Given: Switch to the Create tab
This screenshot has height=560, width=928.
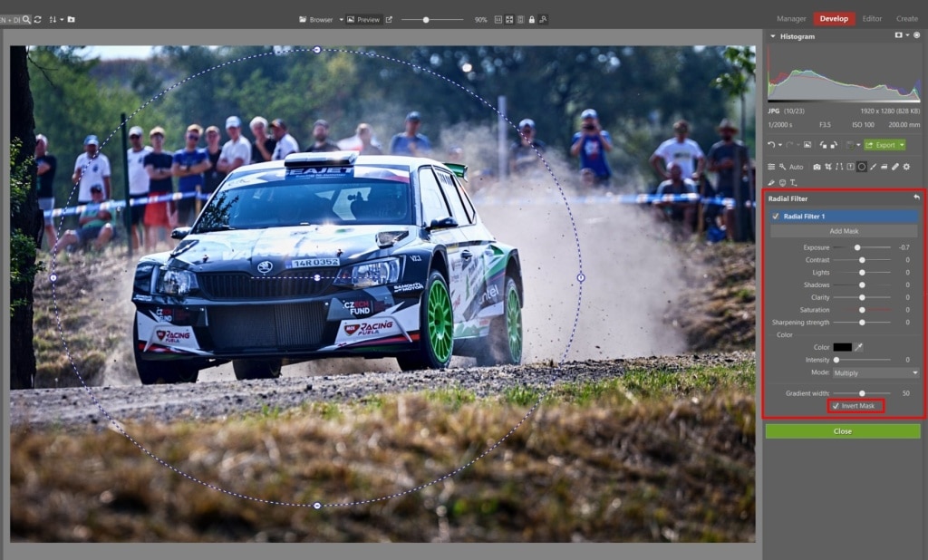Looking at the screenshot, I should (906, 19).
